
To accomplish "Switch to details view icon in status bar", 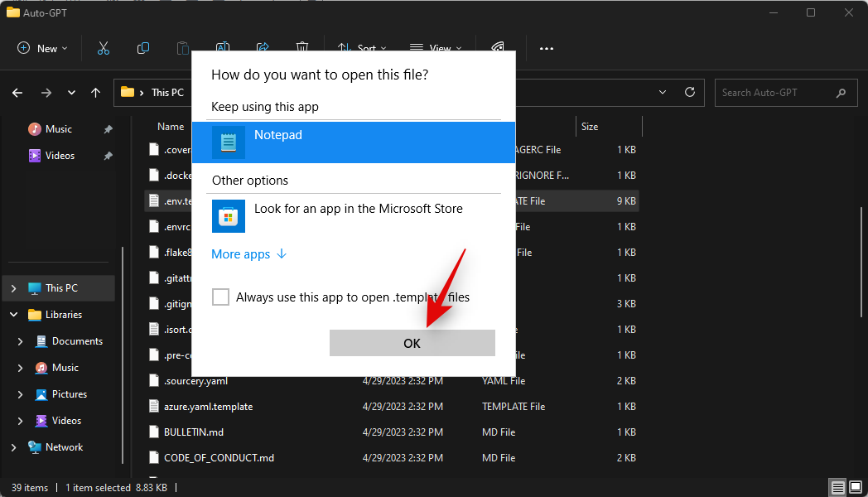I will (838, 487).
